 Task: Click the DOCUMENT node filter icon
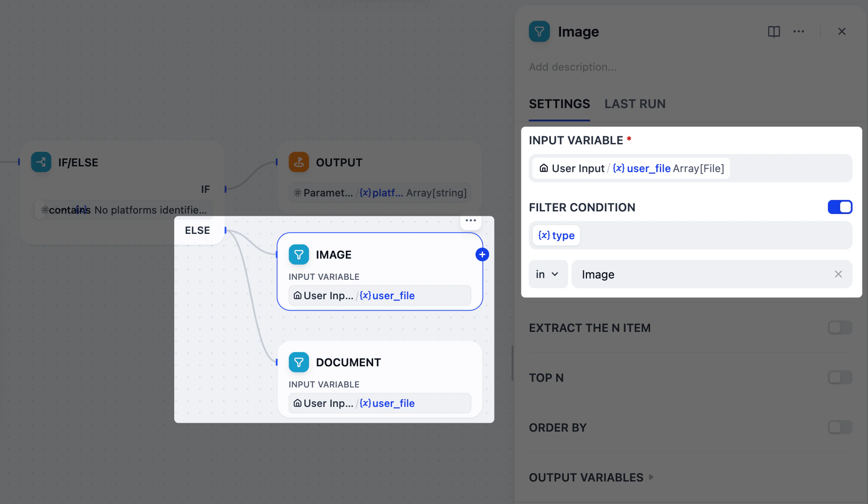click(299, 362)
